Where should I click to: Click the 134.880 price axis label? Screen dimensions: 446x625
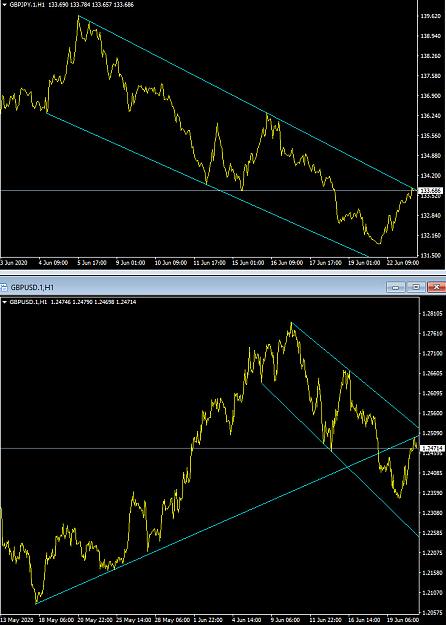point(429,156)
